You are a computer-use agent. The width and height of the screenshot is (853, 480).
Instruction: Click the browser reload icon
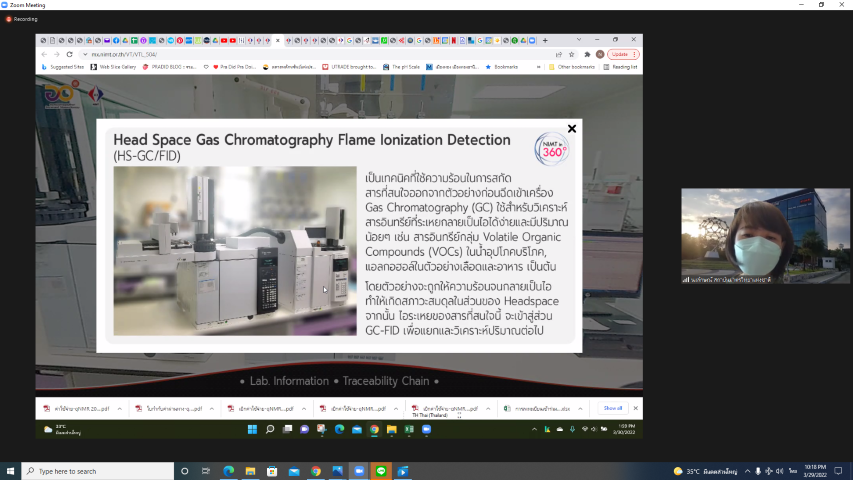pos(70,54)
